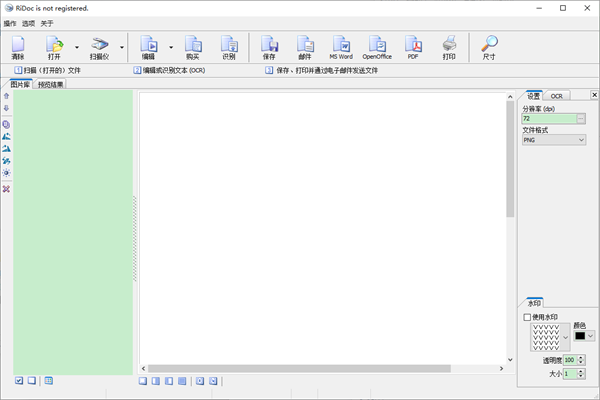Switch to the OCR tab
The width and height of the screenshot is (600, 400).
pos(556,96)
